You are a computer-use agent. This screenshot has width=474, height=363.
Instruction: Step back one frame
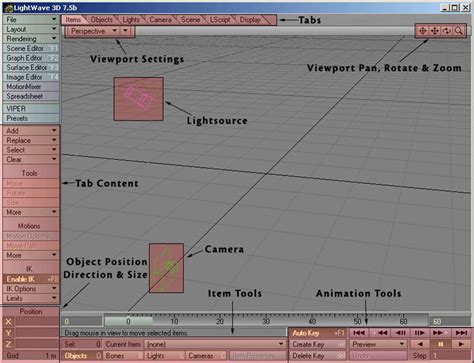coord(401,333)
